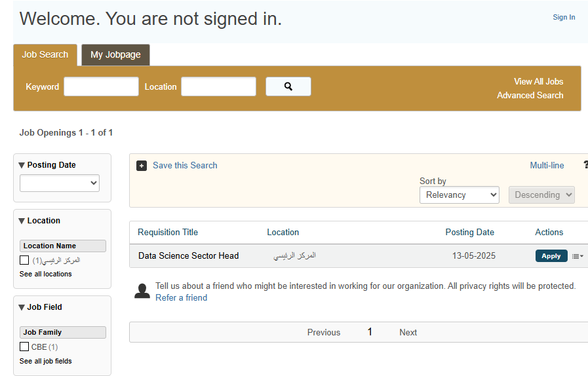Image resolution: width=588 pixels, height=376 pixels.
Task: Select the Job Search tab
Action: [45, 55]
